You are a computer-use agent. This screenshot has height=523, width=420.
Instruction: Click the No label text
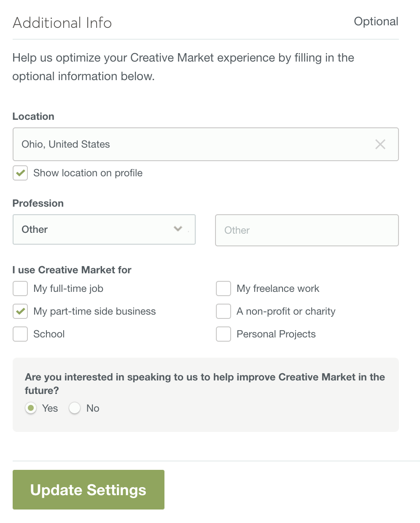point(93,408)
